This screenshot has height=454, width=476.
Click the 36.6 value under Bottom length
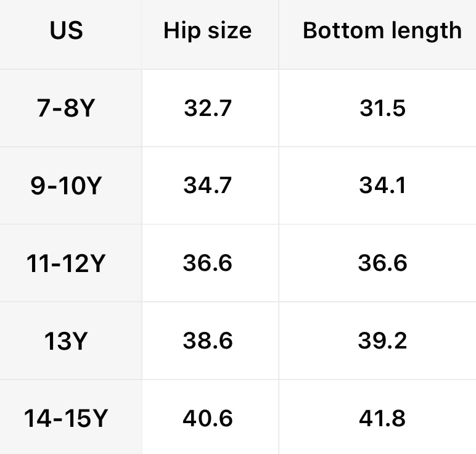click(382, 263)
